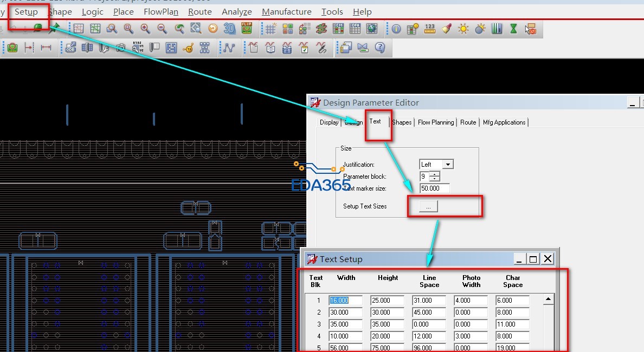Click the blue info show element icon
644x352 pixels.
pos(396,29)
